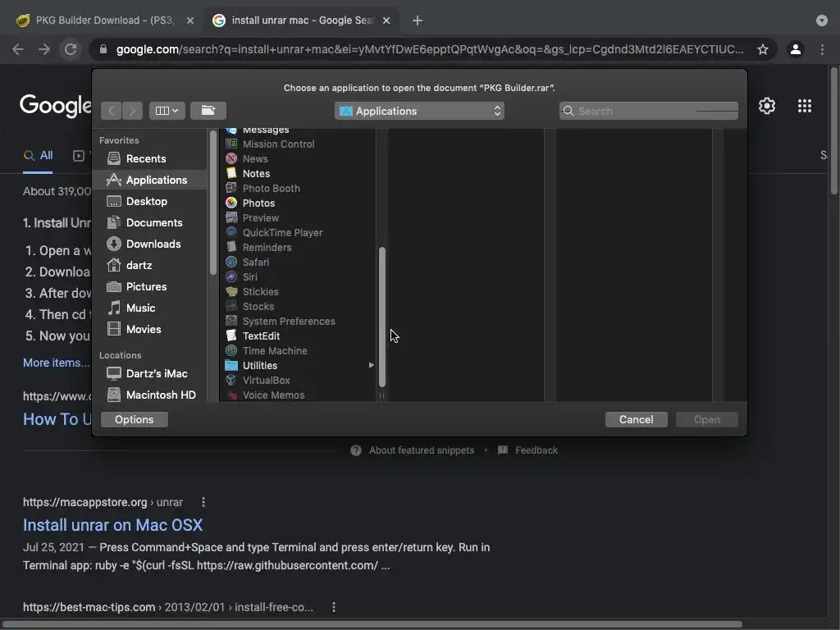View site security lock info

[x=103, y=49]
